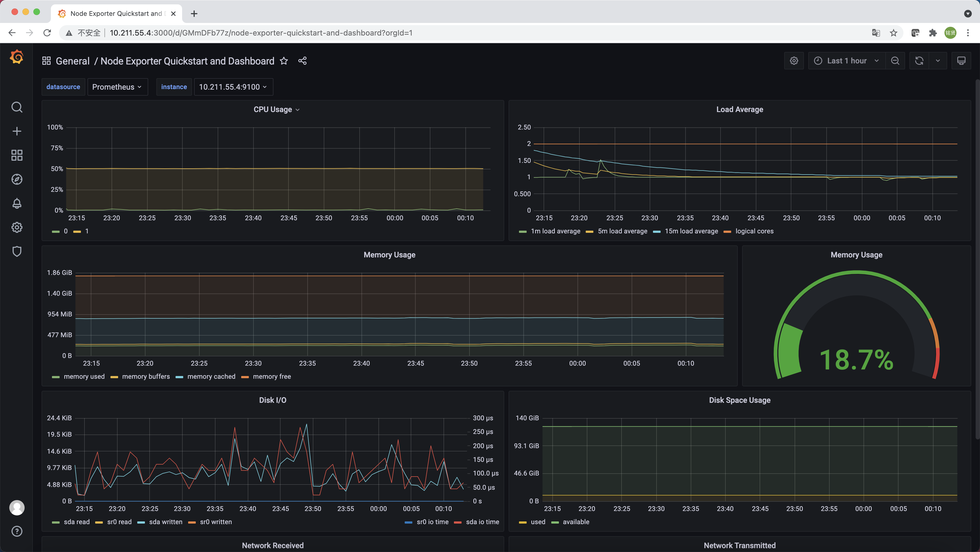Click the General folder breadcrumb link
The image size is (980, 552).
coord(73,61)
